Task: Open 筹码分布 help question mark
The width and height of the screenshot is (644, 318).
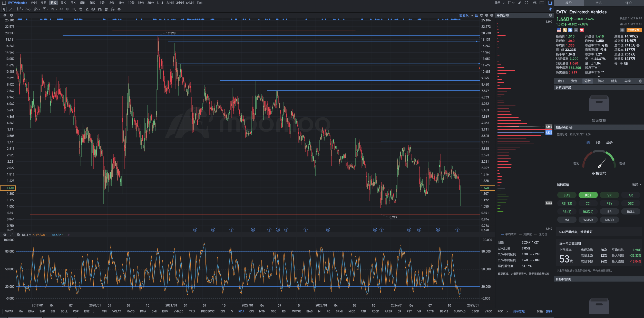Action: pyautogui.click(x=550, y=15)
